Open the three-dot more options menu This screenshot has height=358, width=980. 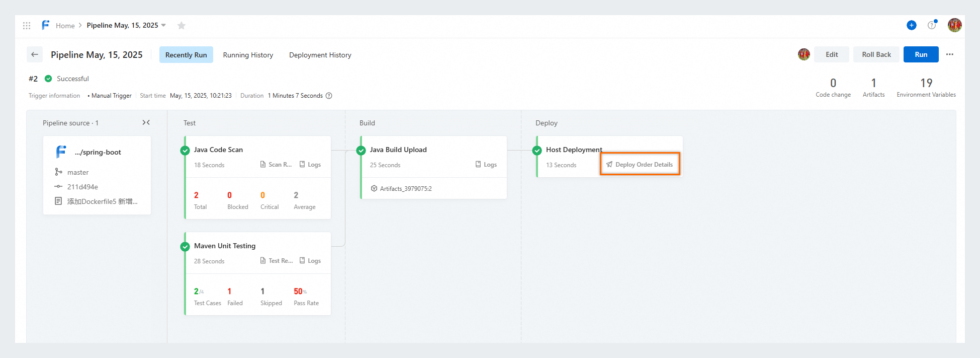[949, 54]
